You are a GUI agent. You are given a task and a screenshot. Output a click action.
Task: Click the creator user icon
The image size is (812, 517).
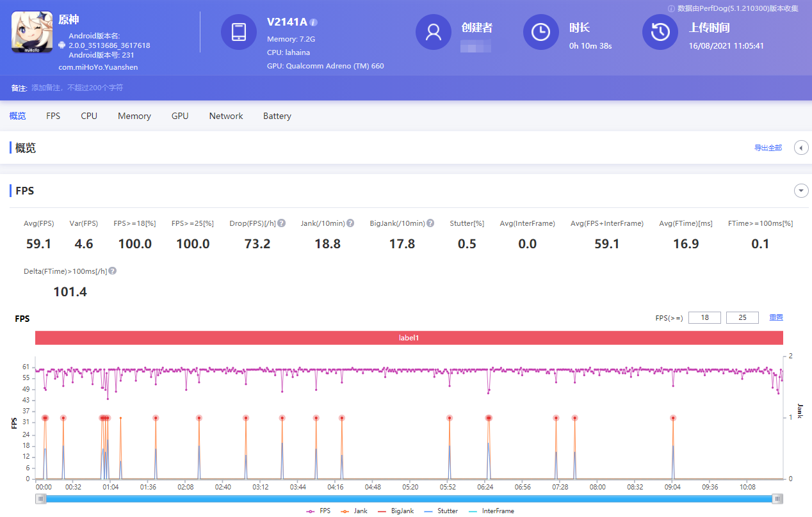pos(434,32)
